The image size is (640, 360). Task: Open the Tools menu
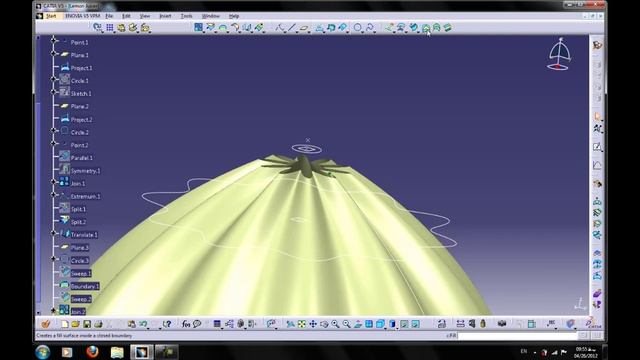pyautogui.click(x=186, y=16)
